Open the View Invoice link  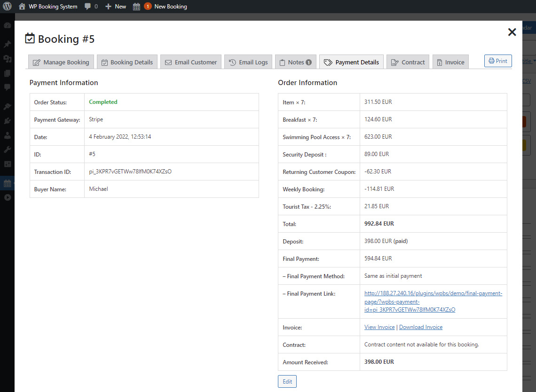click(x=379, y=327)
